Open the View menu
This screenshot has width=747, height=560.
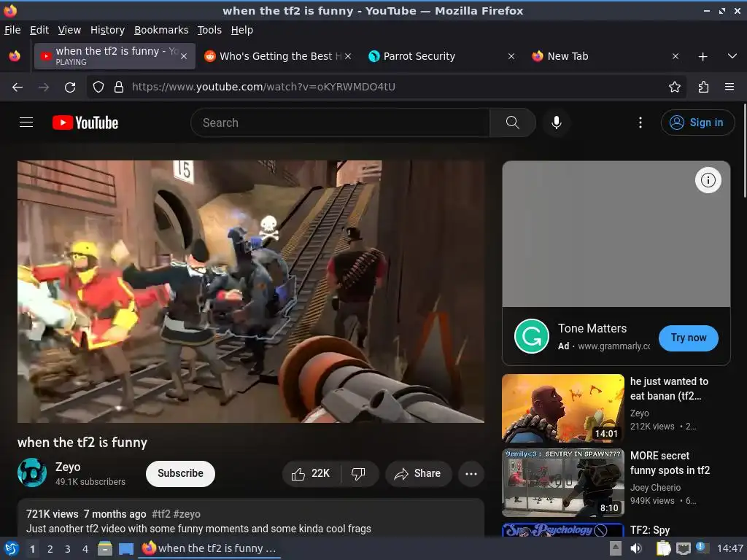tap(69, 30)
